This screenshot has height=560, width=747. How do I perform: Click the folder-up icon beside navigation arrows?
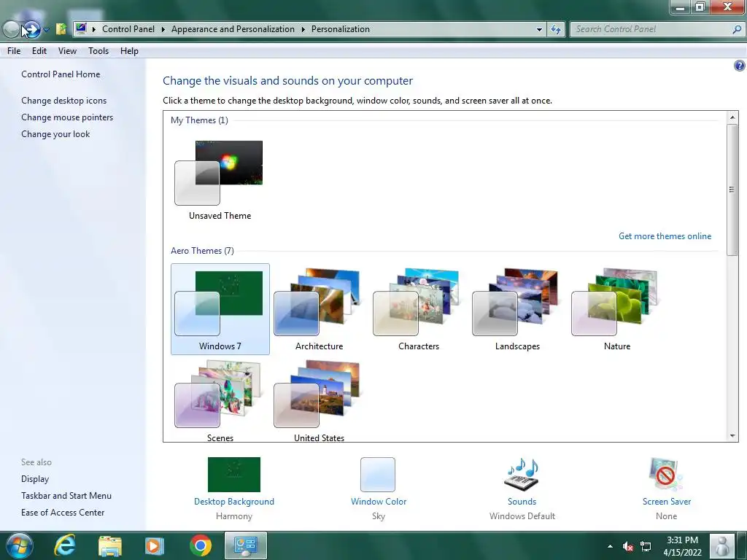coord(61,29)
